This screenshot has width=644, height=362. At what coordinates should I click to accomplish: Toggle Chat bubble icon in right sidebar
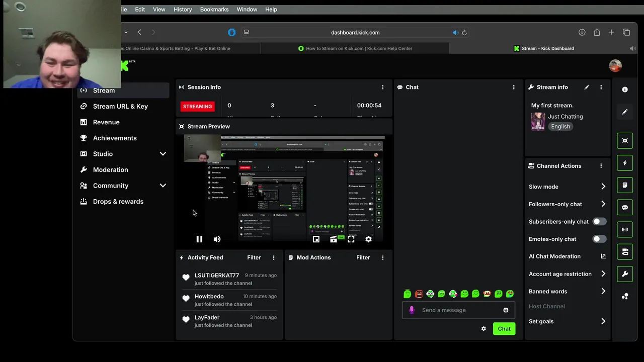[x=625, y=207]
